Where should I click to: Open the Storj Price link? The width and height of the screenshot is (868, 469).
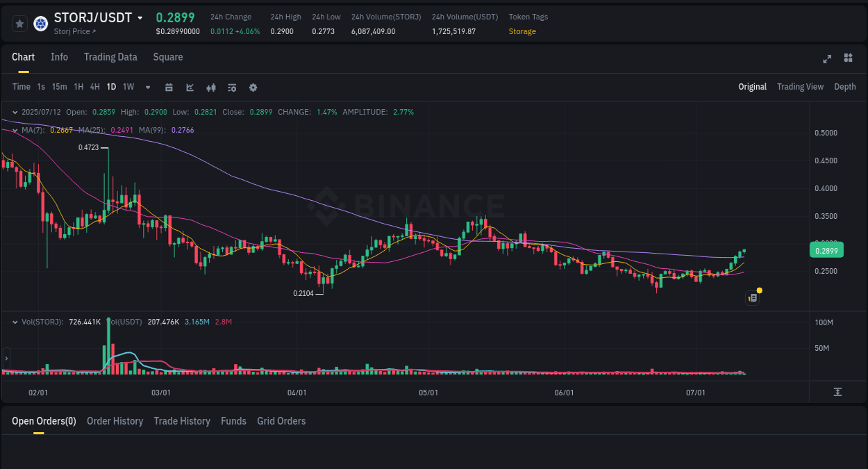(72, 31)
